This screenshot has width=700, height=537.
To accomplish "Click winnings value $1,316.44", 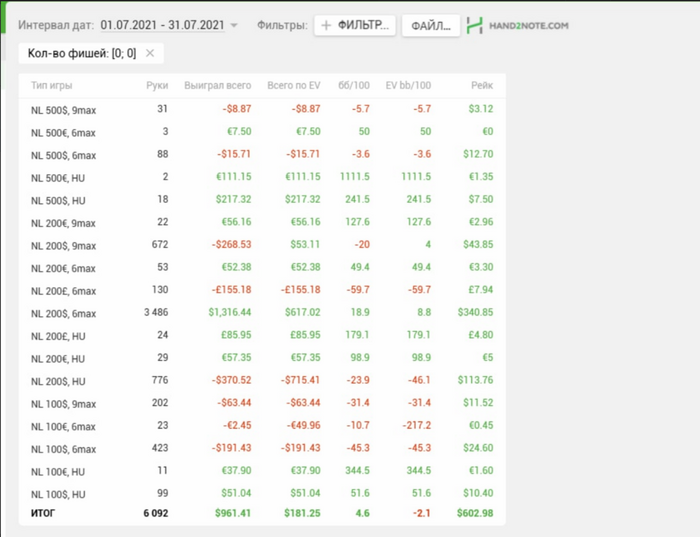I will [x=229, y=312].
